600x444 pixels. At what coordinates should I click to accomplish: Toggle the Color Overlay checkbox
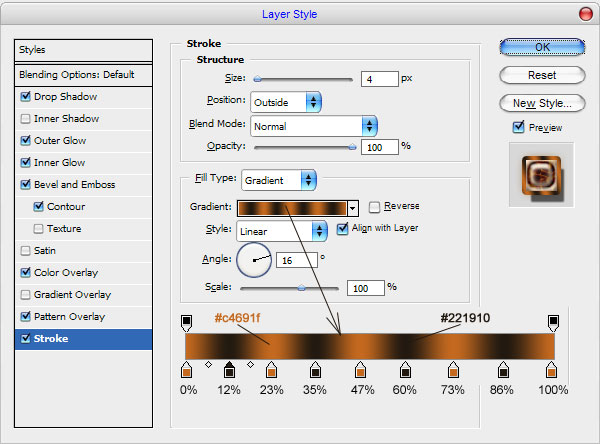[x=26, y=273]
